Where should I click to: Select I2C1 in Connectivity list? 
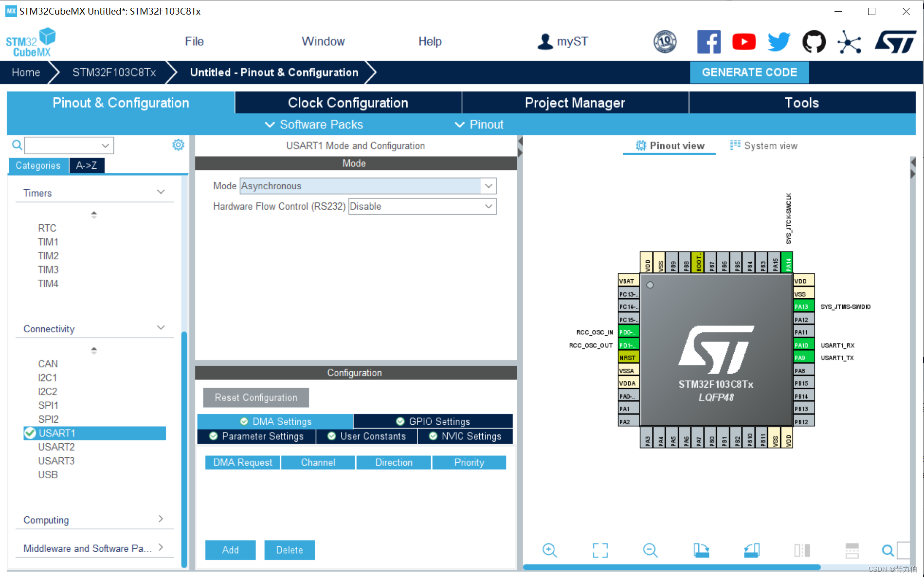48,378
